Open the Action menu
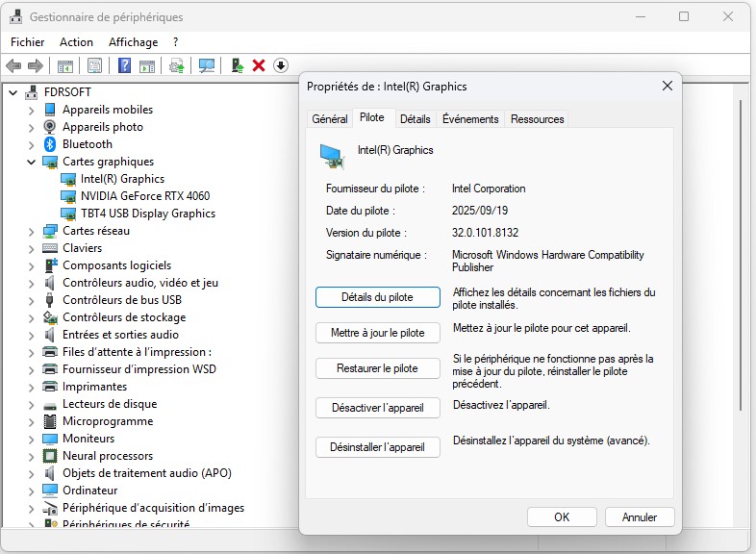 pos(76,42)
